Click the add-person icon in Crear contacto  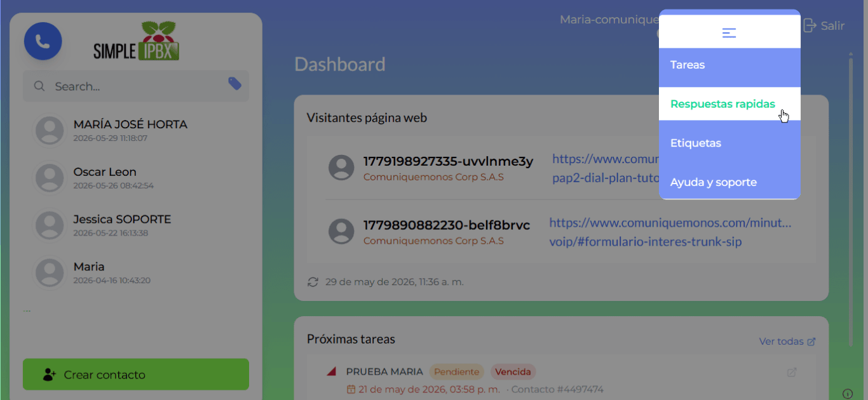pos(50,375)
